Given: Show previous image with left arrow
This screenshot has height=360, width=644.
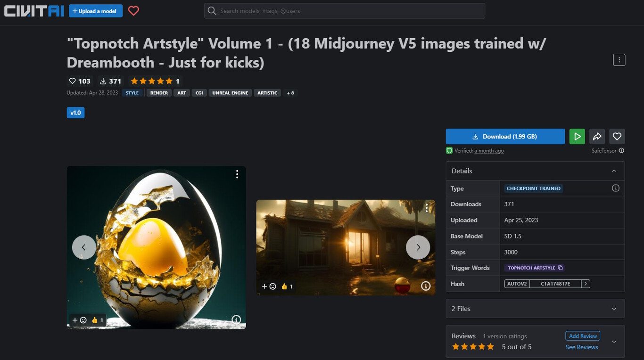Looking at the screenshot, I should 84,247.
